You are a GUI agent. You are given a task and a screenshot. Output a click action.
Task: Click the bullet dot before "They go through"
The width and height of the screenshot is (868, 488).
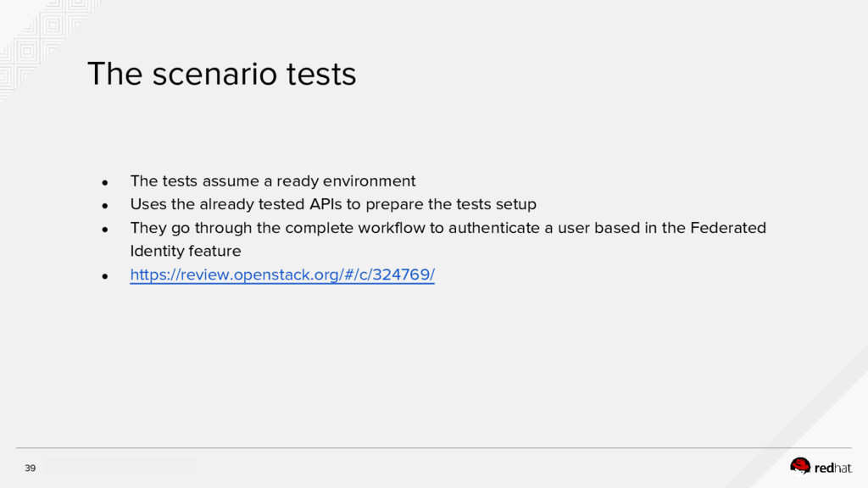[105, 230]
